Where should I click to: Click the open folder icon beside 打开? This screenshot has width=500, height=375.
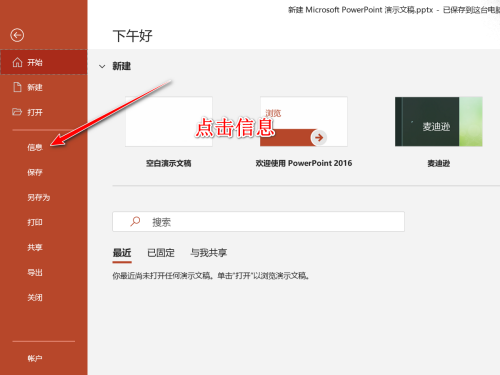(x=17, y=112)
